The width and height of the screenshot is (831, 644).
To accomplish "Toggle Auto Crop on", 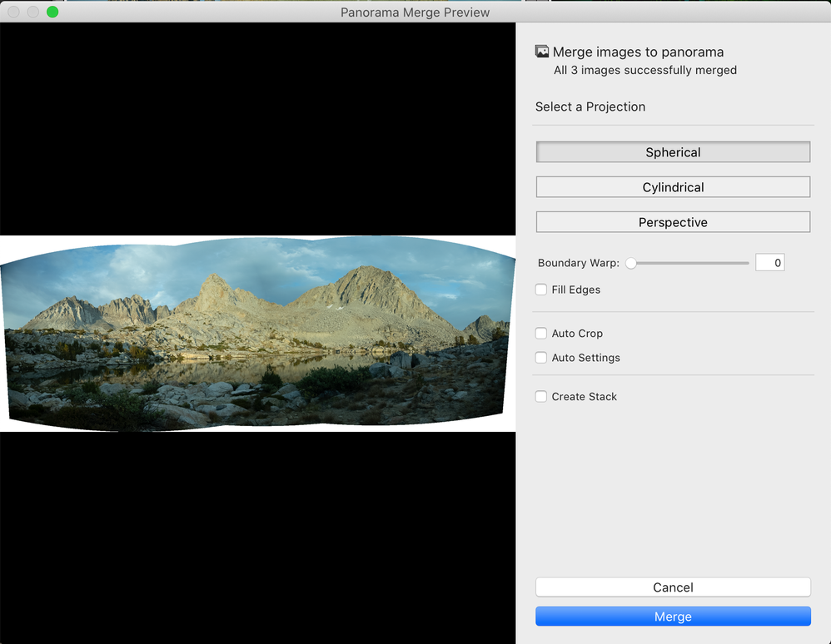I will point(541,333).
